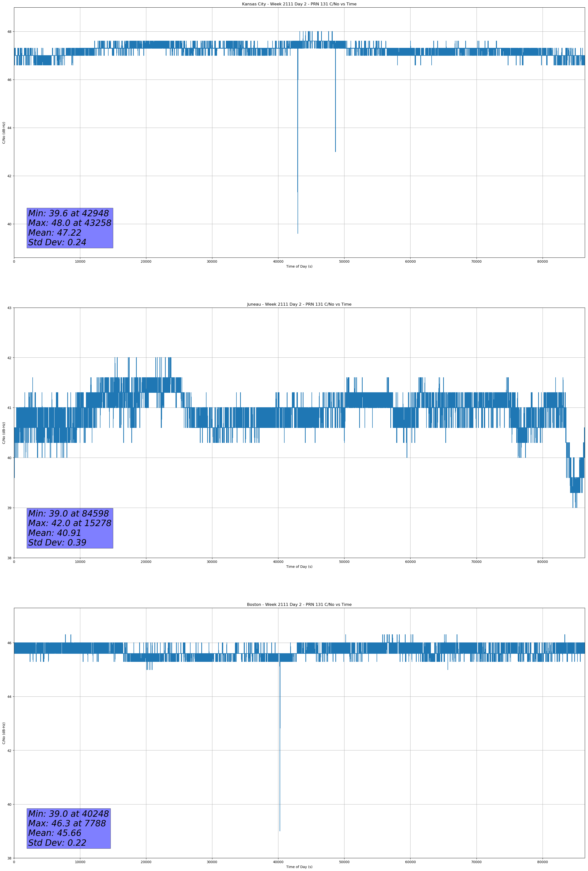Click Juneau y-axis label C/No (dB-Hz)
Screen dimensions: 588x871
pos(4,433)
